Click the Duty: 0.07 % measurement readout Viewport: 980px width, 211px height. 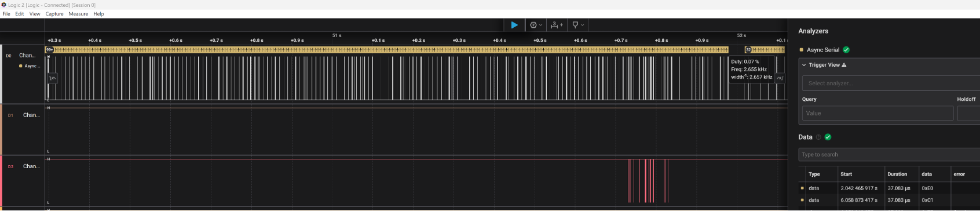(x=745, y=61)
